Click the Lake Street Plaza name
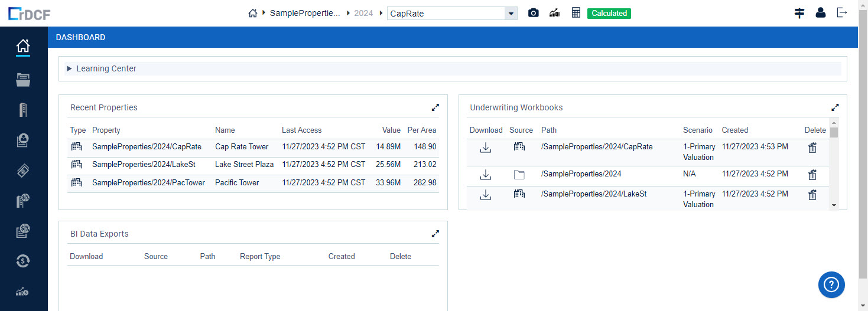The height and width of the screenshot is (311, 868). click(245, 165)
